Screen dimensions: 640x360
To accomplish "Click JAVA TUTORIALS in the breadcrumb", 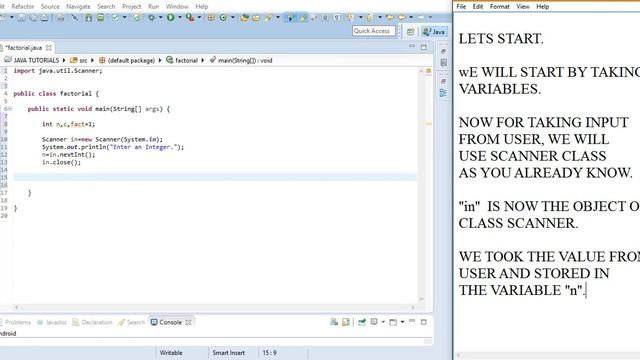I will pos(36,60).
